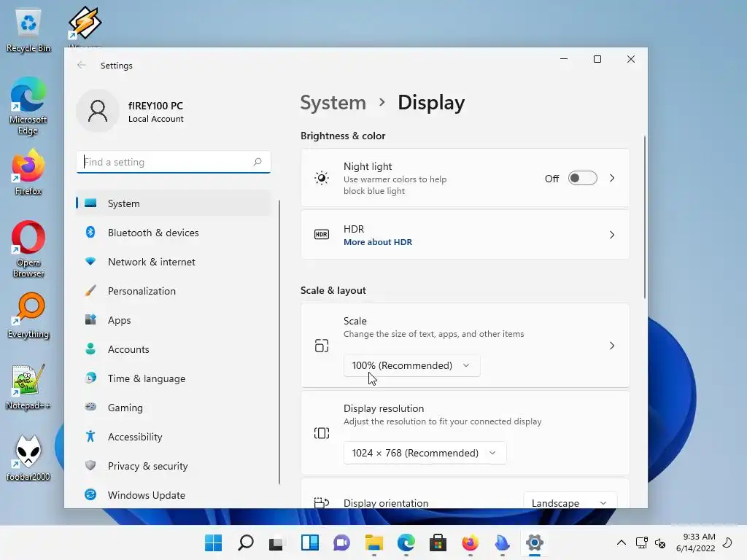
Task: Go to Network & internet settings
Action: coord(174,262)
